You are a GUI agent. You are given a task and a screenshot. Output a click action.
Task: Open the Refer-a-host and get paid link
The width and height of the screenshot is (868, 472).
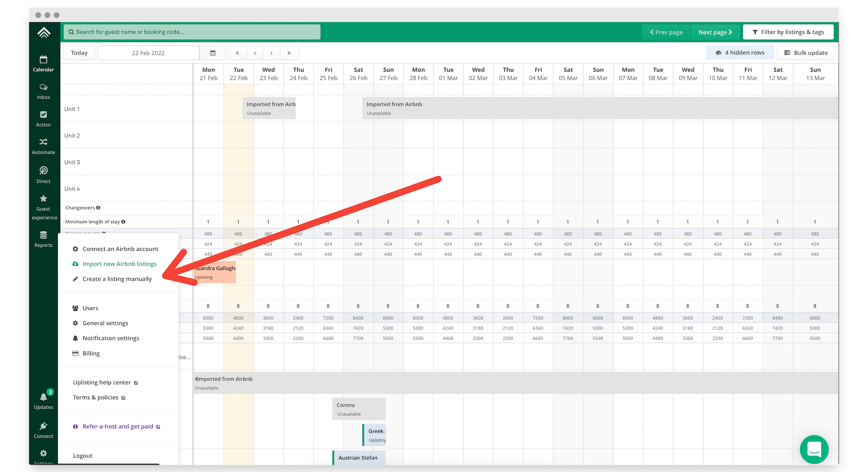pos(118,426)
